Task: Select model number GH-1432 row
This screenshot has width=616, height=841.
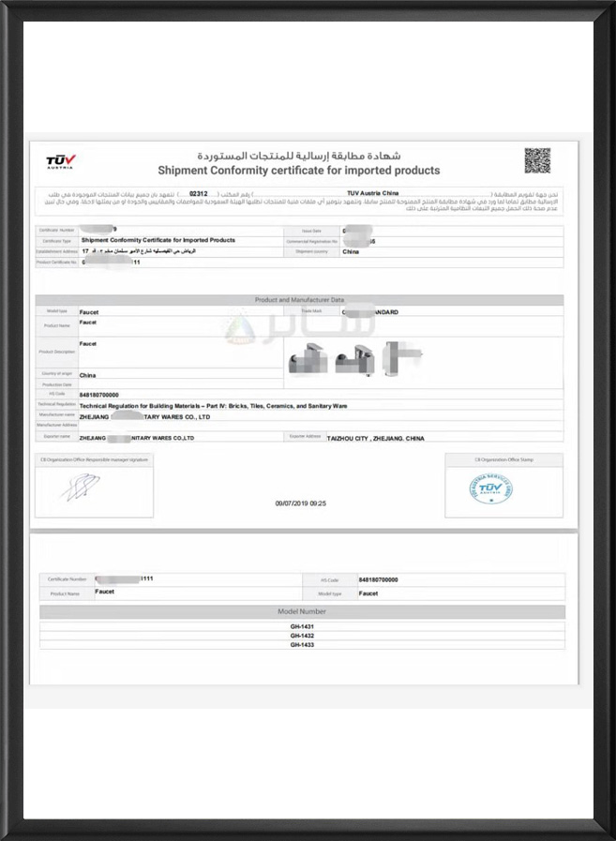Action: (302, 636)
